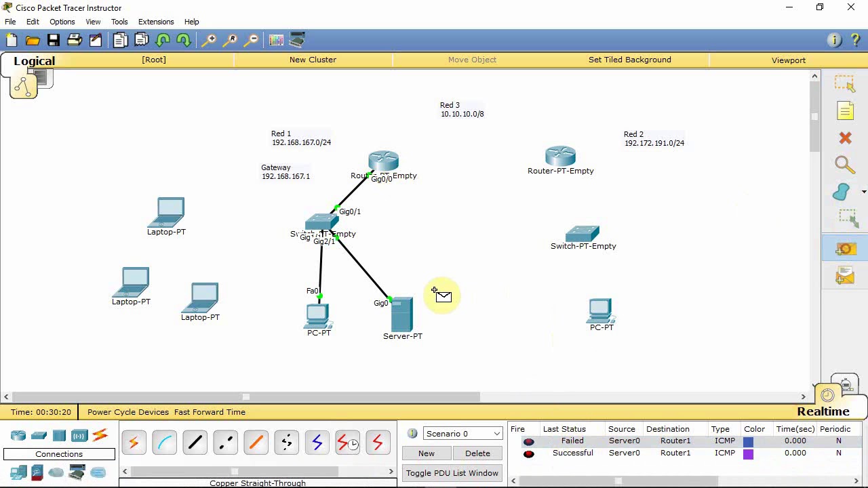The image size is (868, 488).
Task: Open the help info icon top right
Action: tap(835, 41)
